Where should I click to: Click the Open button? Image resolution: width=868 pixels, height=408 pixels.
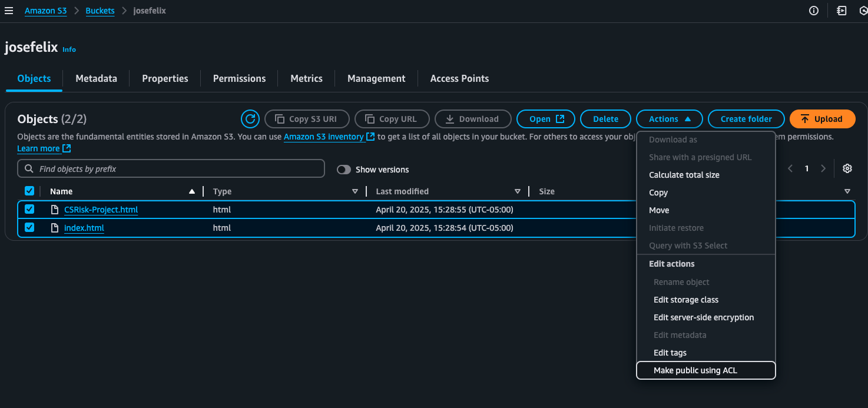pos(546,119)
